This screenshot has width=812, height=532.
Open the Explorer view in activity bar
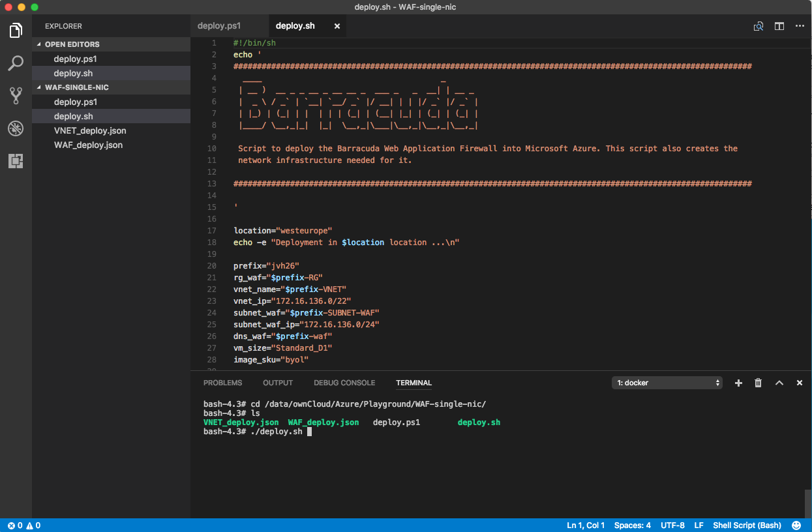pyautogui.click(x=16, y=30)
